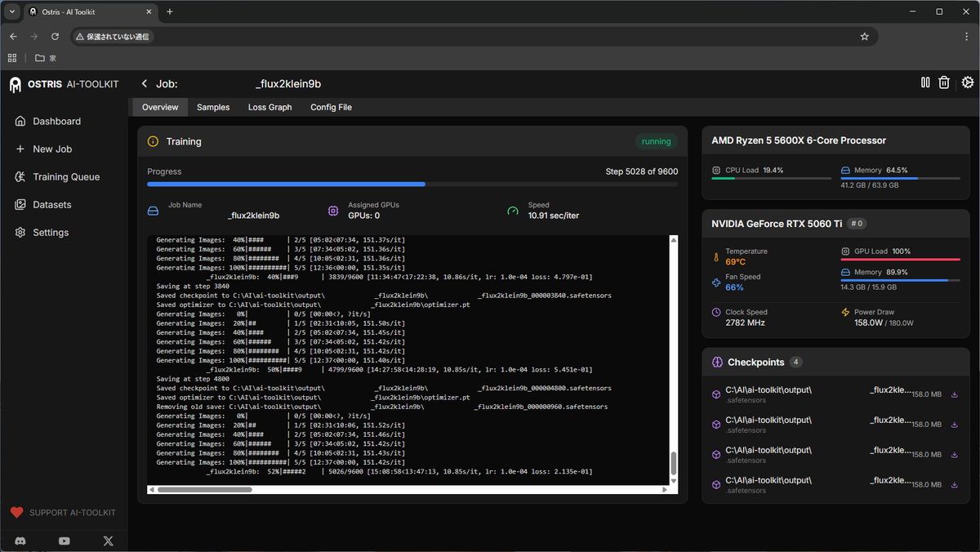Click the GPU temperature thermometer icon
This screenshot has height=552, width=980.
(x=716, y=256)
